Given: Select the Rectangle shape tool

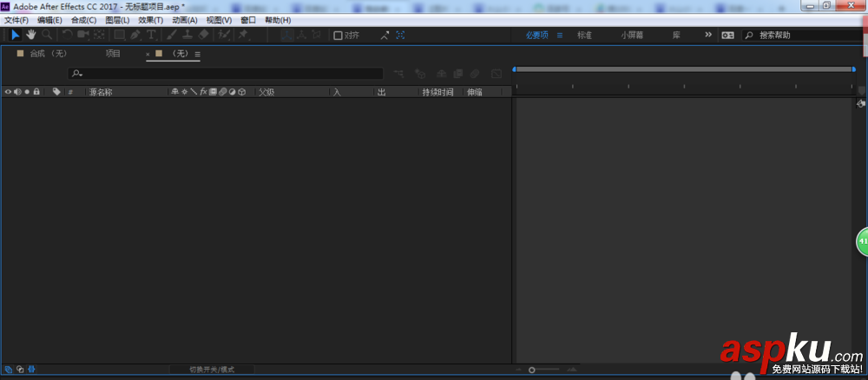Looking at the screenshot, I should click(119, 35).
